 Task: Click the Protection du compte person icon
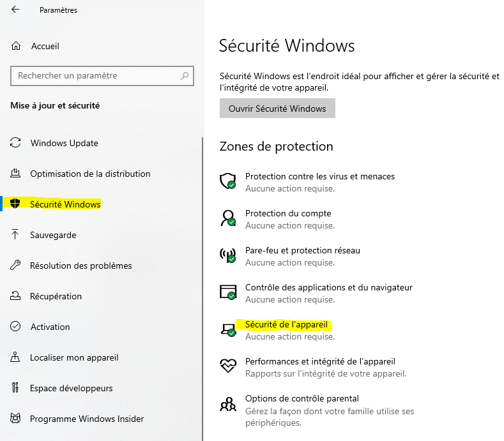pos(228,218)
